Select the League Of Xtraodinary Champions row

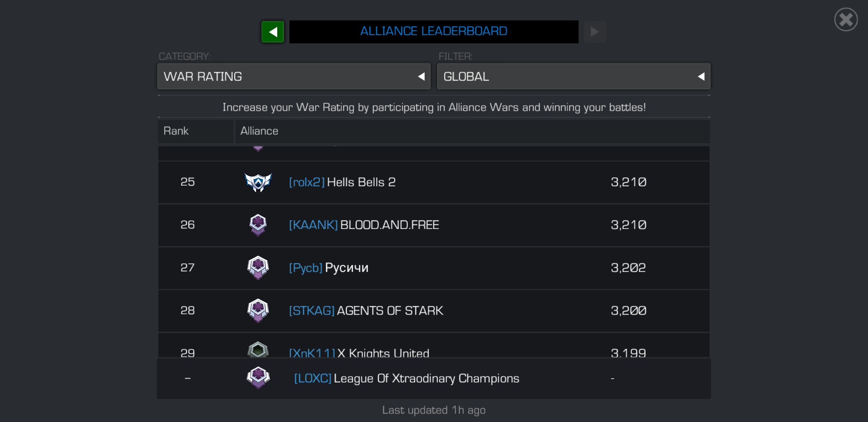434,378
